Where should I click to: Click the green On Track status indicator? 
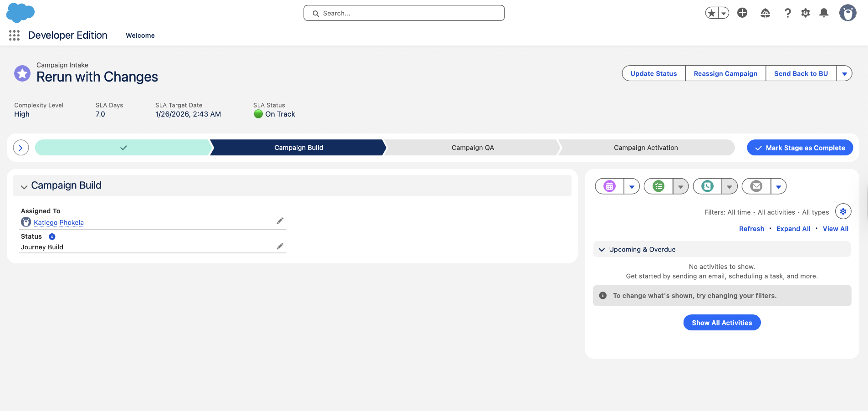pyautogui.click(x=258, y=114)
